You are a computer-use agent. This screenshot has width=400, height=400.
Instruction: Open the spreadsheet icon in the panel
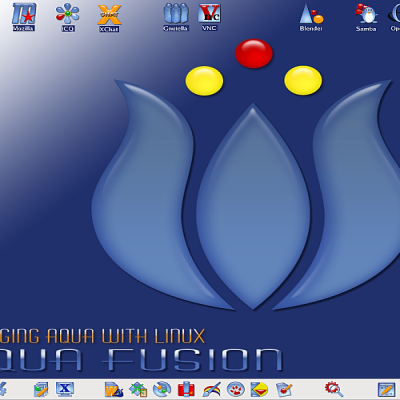click(138, 389)
